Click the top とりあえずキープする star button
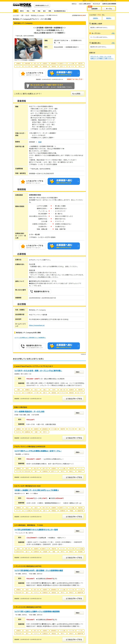The height and width of the screenshot is (644, 129). pyautogui.click(x=33, y=74)
